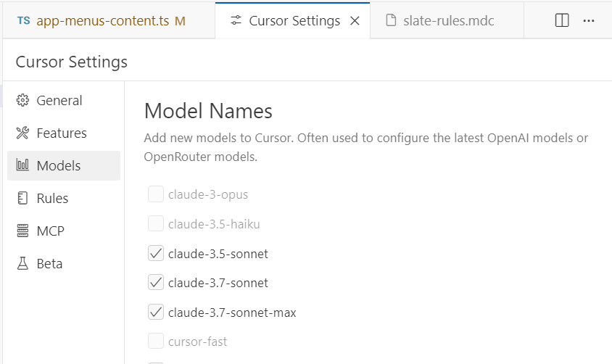Viewport: 612px width, 364px height.
Task: Split the editor with the layout icon
Action: [x=562, y=20]
